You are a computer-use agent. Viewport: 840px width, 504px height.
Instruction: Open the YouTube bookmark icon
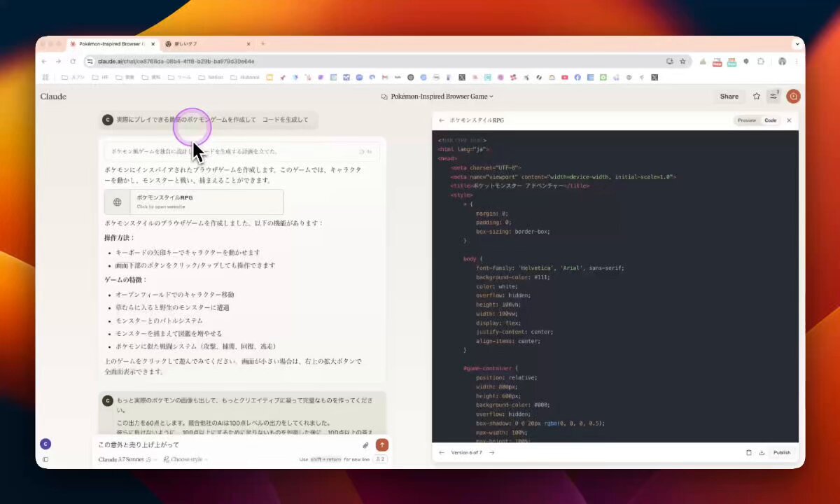pos(565,77)
